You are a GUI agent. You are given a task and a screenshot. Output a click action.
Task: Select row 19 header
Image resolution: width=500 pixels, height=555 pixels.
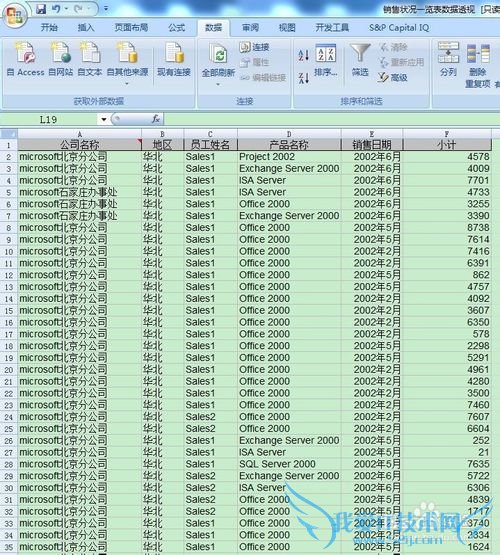9,358
